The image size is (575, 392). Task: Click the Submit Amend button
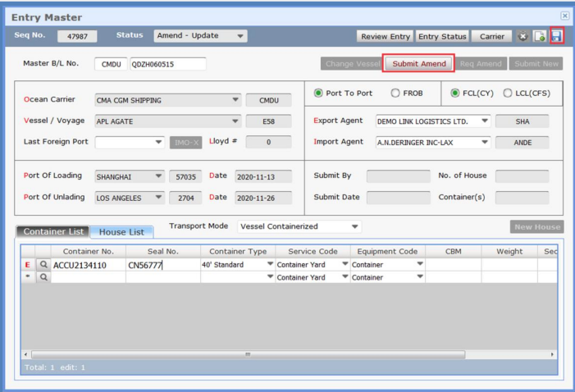pos(419,64)
